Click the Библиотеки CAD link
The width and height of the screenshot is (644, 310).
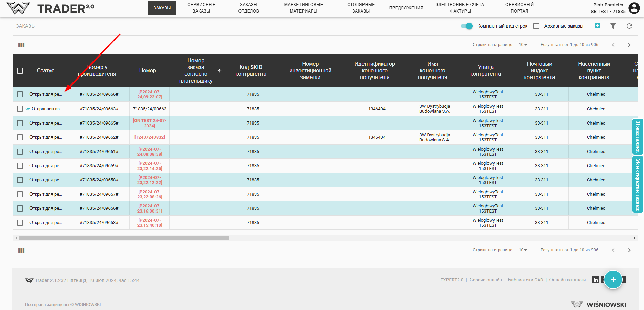pos(525,280)
